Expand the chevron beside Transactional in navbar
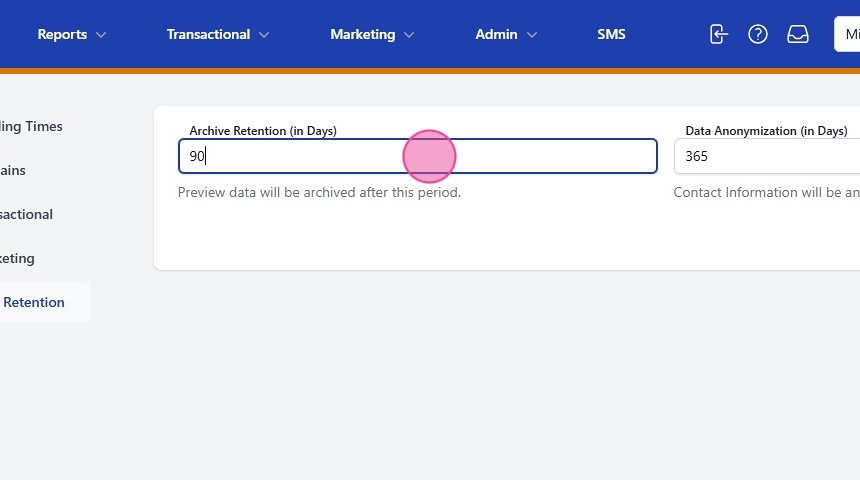860x480 pixels. point(264,35)
